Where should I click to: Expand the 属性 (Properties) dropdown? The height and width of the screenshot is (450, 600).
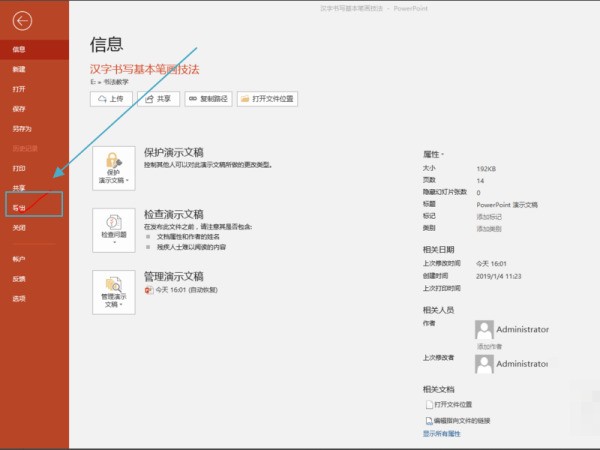tap(434, 155)
